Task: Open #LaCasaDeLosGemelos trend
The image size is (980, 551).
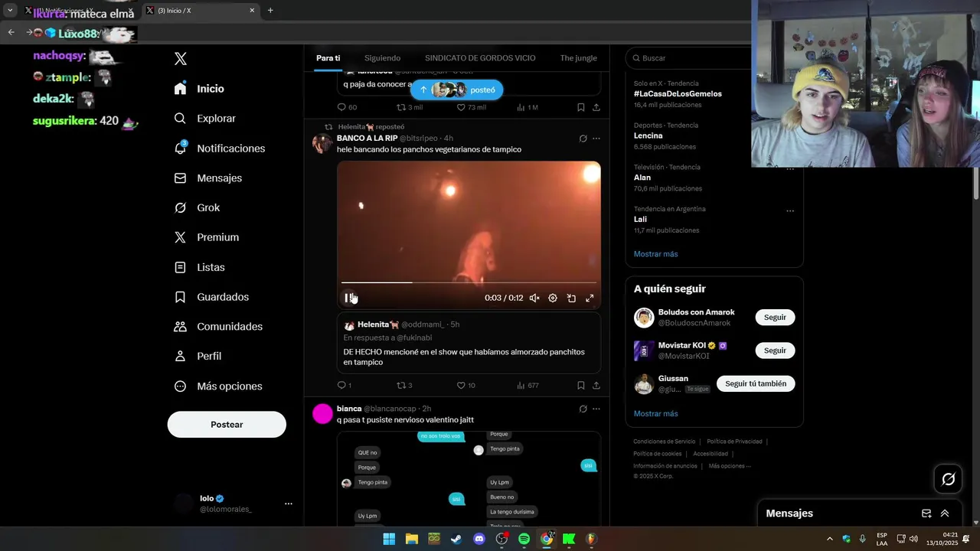Action: (x=678, y=94)
